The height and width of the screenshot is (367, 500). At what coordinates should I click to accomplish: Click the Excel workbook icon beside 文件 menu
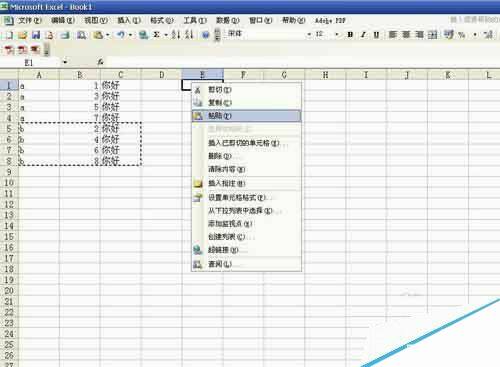coord(8,21)
